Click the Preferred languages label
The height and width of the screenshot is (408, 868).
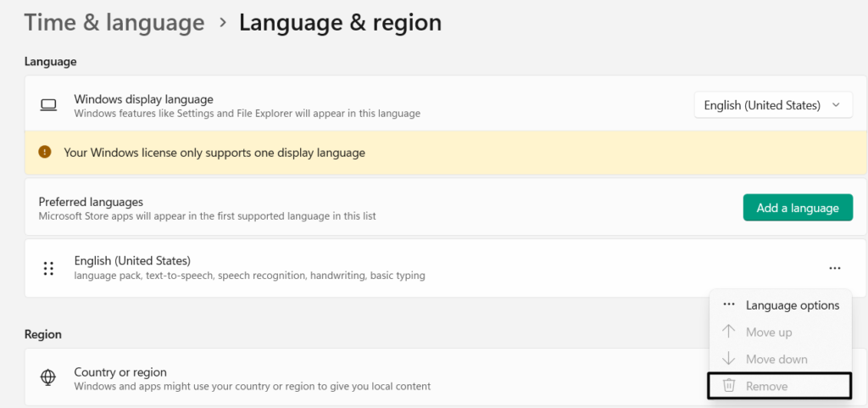click(91, 202)
